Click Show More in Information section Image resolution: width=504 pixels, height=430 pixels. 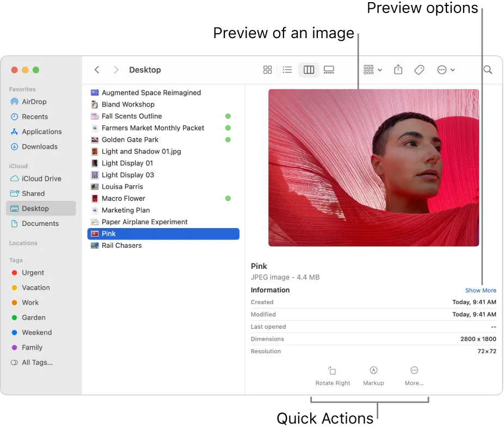click(481, 290)
